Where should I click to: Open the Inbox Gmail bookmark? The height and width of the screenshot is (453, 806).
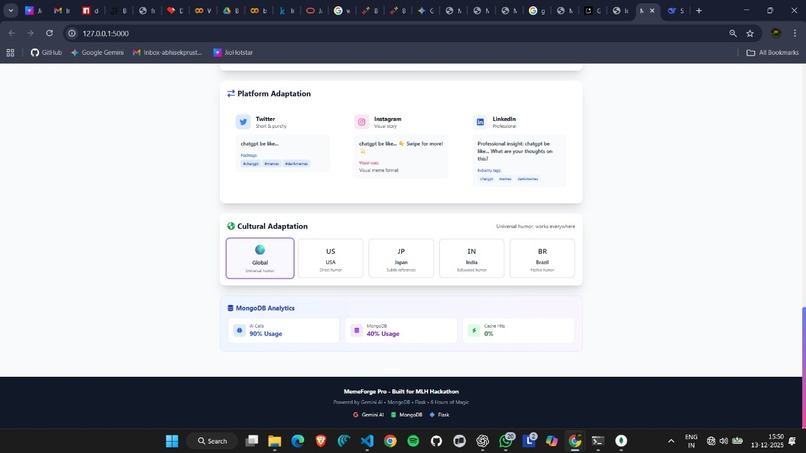(x=168, y=52)
